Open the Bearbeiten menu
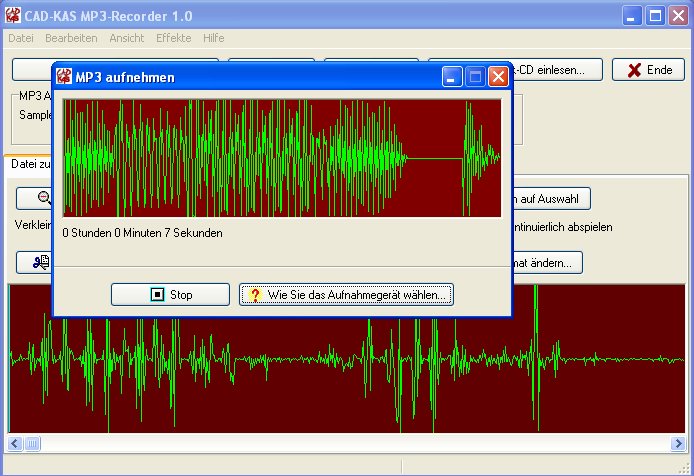Screen dimensions: 694x476 [x=71, y=38]
